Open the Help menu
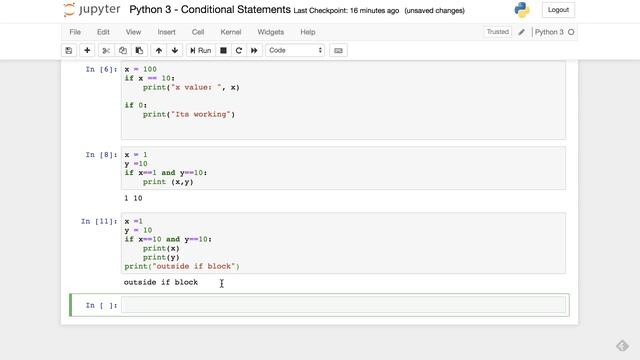 point(308,32)
